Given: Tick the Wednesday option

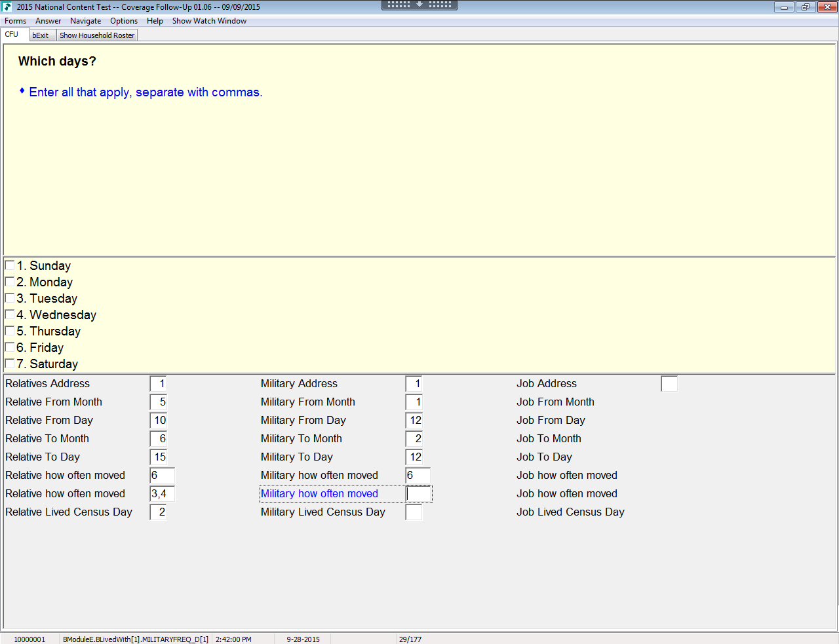Looking at the screenshot, I should tap(10, 314).
